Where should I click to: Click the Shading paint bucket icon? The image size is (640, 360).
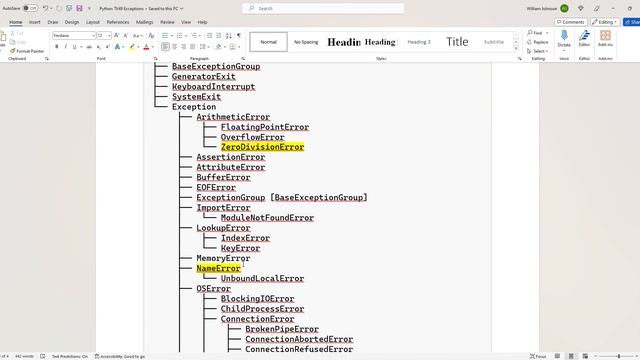(219, 47)
